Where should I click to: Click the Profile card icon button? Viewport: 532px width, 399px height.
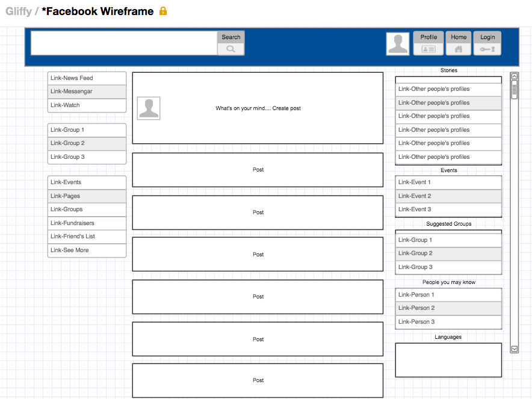(428, 49)
